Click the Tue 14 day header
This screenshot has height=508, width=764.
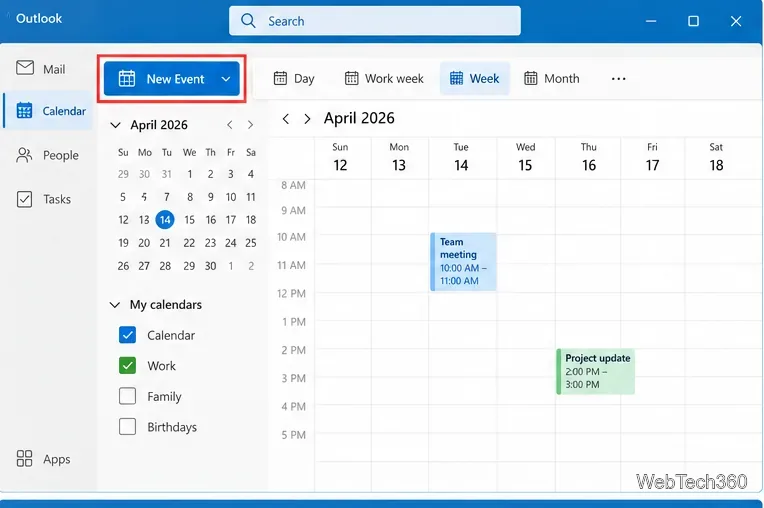461,158
